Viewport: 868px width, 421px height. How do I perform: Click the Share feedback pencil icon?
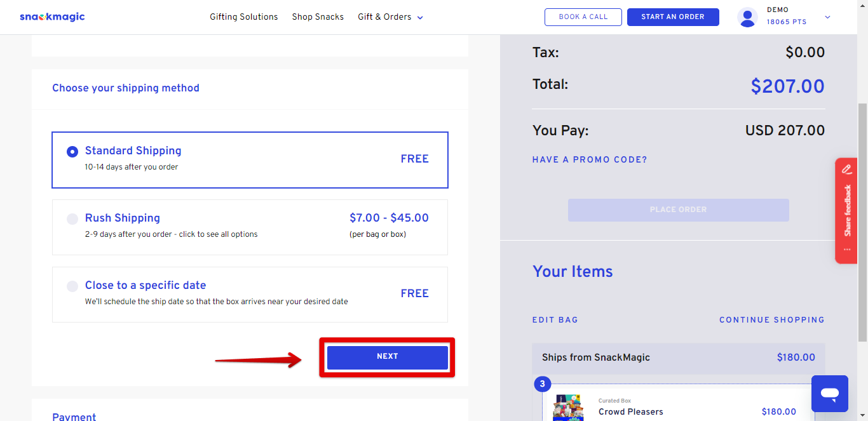[x=847, y=170]
